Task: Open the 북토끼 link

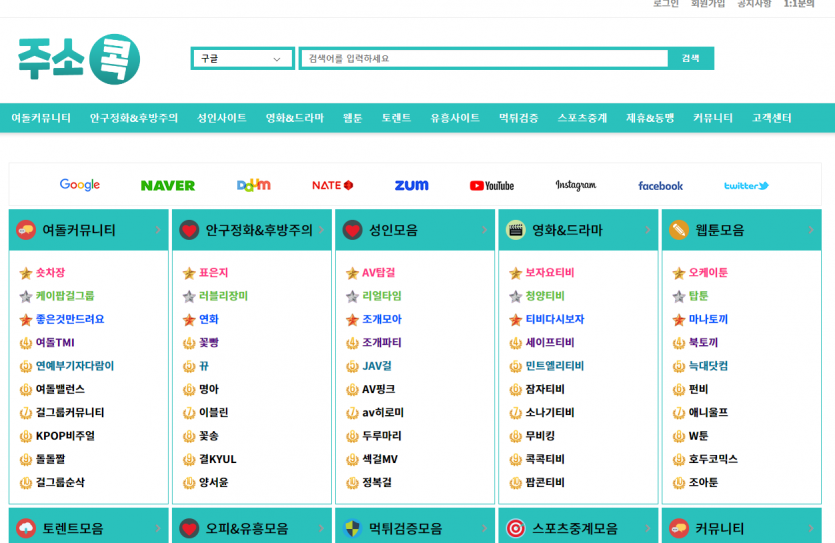Action: 703,342
